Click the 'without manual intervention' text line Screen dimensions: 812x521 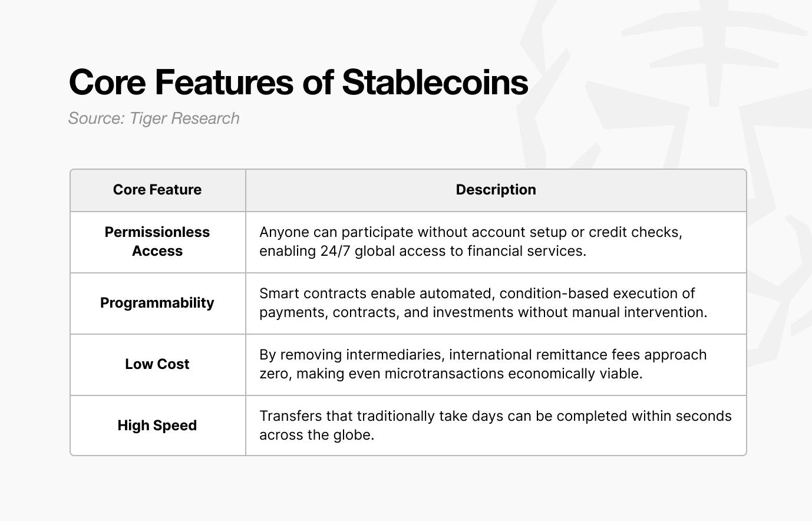483,312
